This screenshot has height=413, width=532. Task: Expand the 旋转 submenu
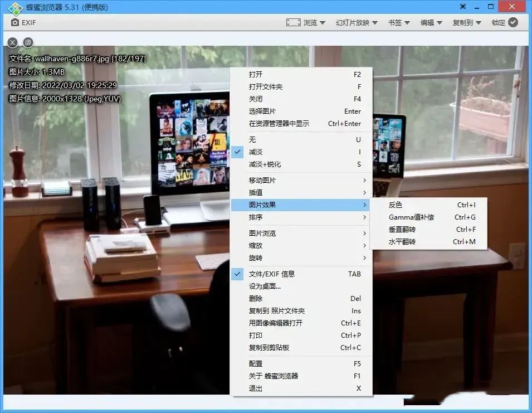click(x=255, y=258)
